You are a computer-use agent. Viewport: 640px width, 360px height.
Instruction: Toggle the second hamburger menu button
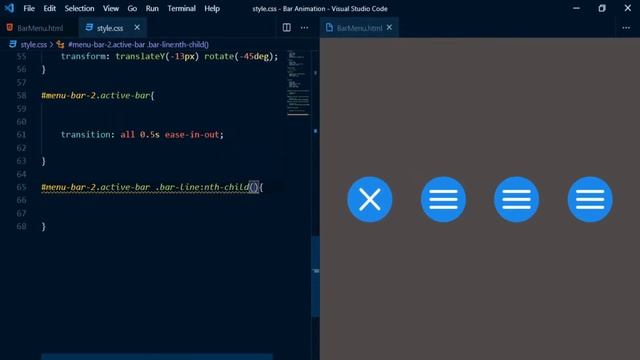coord(443,199)
